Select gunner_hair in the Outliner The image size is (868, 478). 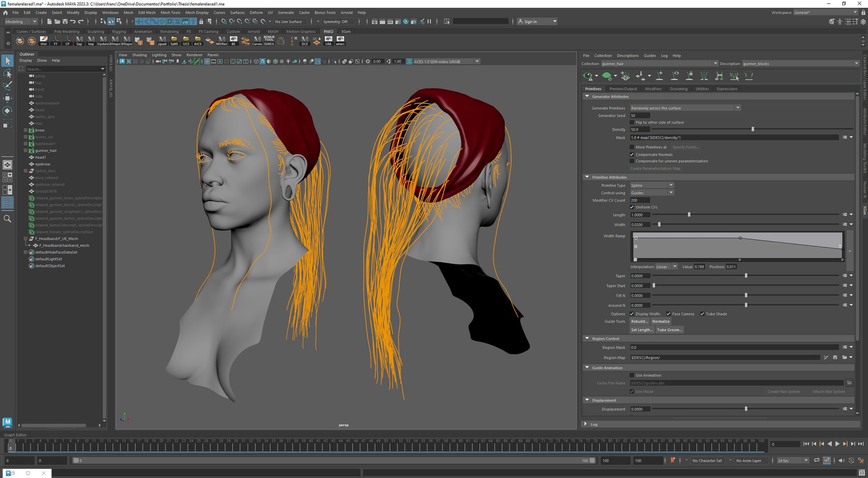(45, 150)
